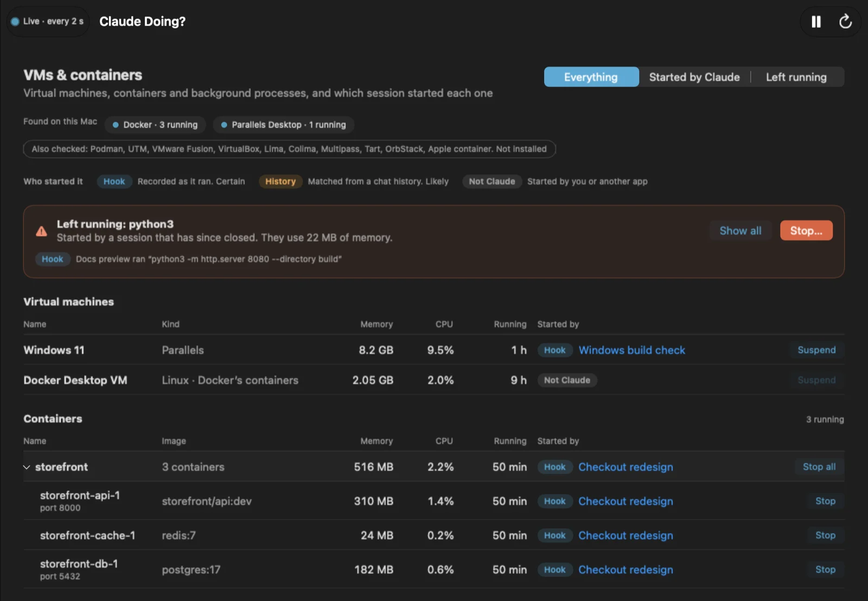
Task: Open the Left running tab
Action: click(x=796, y=77)
